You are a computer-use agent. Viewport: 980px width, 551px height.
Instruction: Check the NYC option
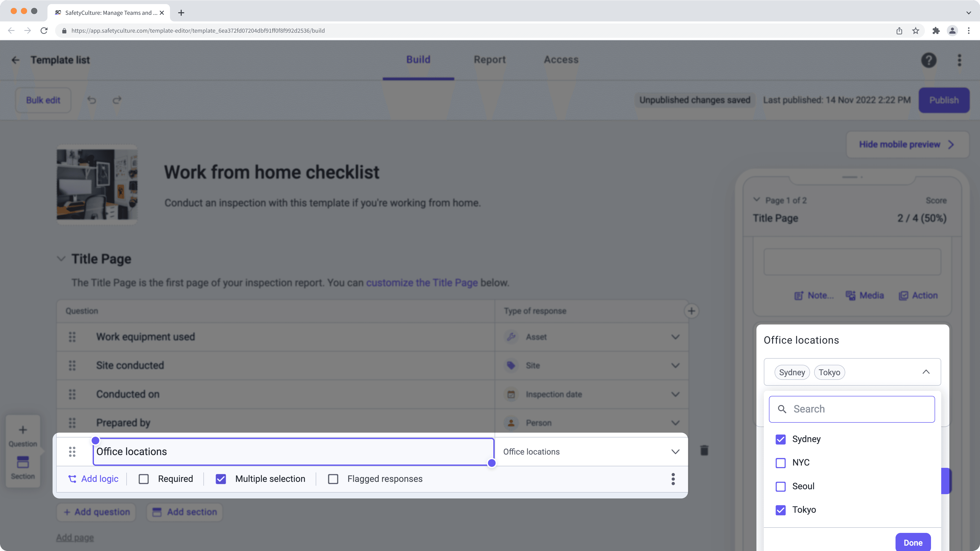tap(781, 463)
